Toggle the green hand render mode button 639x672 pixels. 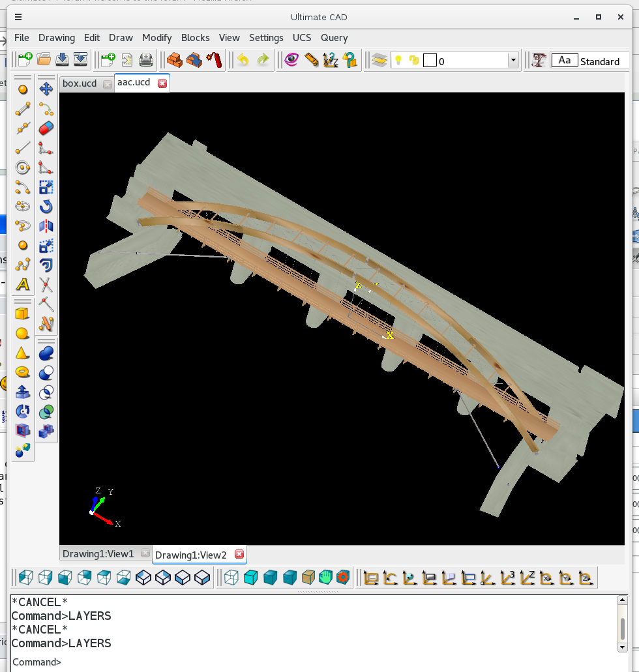point(326,577)
